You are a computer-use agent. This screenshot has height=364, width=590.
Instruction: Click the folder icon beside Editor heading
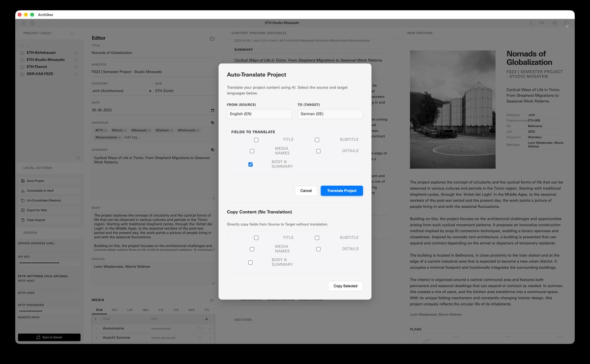(x=212, y=38)
